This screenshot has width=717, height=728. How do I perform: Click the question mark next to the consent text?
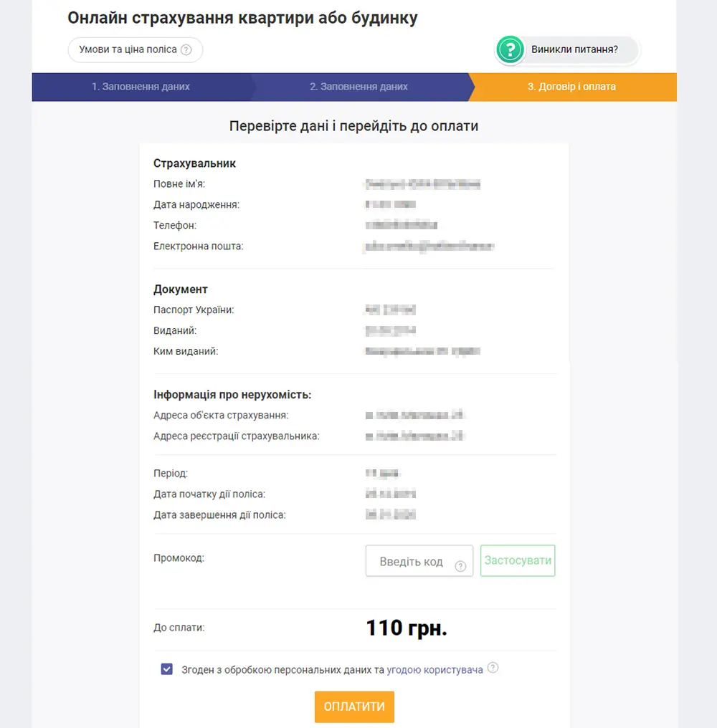point(493,667)
